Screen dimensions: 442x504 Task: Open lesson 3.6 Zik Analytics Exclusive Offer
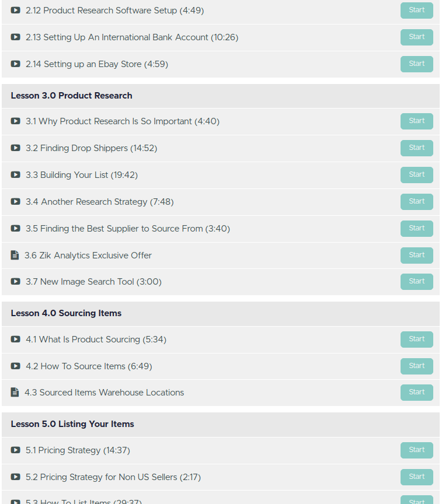pyautogui.click(x=88, y=256)
